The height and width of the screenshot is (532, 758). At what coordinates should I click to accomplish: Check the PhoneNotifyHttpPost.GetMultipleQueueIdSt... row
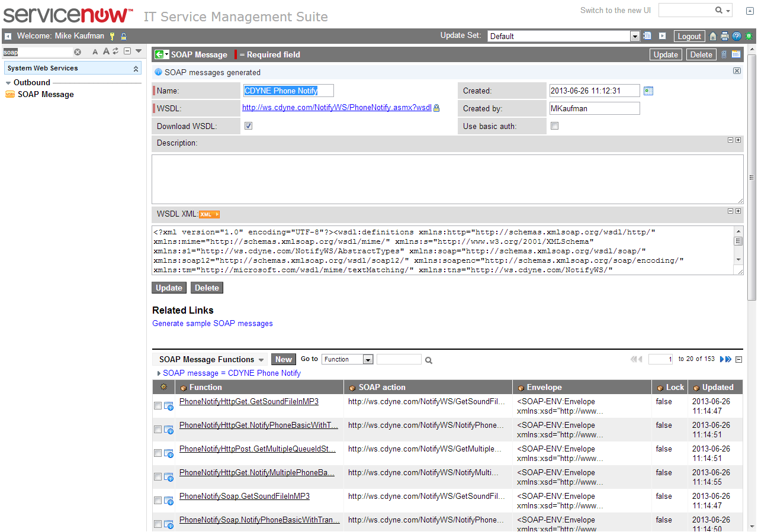pos(158,453)
